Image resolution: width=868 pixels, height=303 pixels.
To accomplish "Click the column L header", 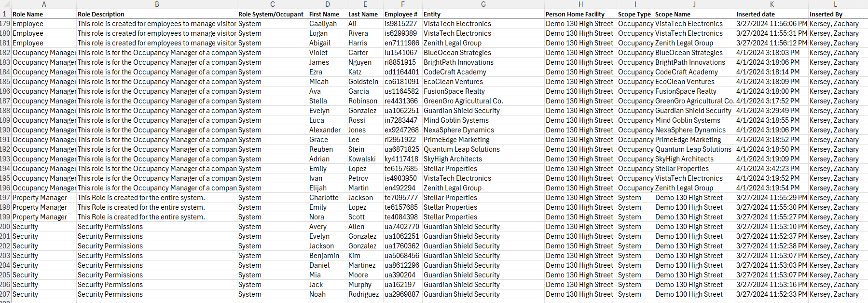I will pos(835,4).
